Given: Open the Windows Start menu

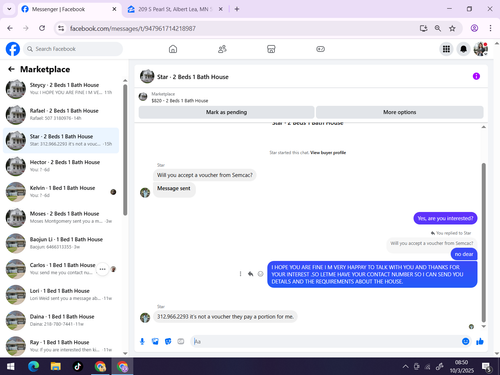Looking at the screenshot, I should [11, 367].
